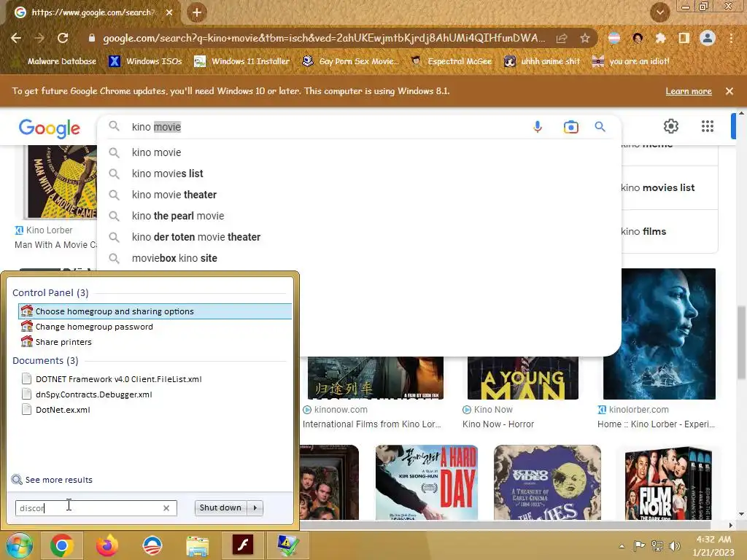
Task: Open volume control in system tray
Action: (675, 545)
